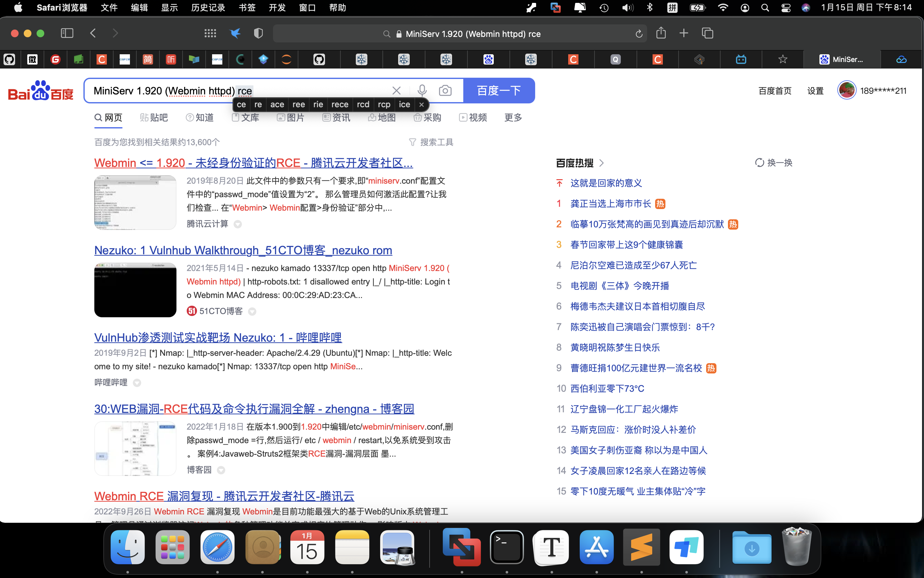Switch to the 地图 search tab
The image size is (924, 578).
382,117
